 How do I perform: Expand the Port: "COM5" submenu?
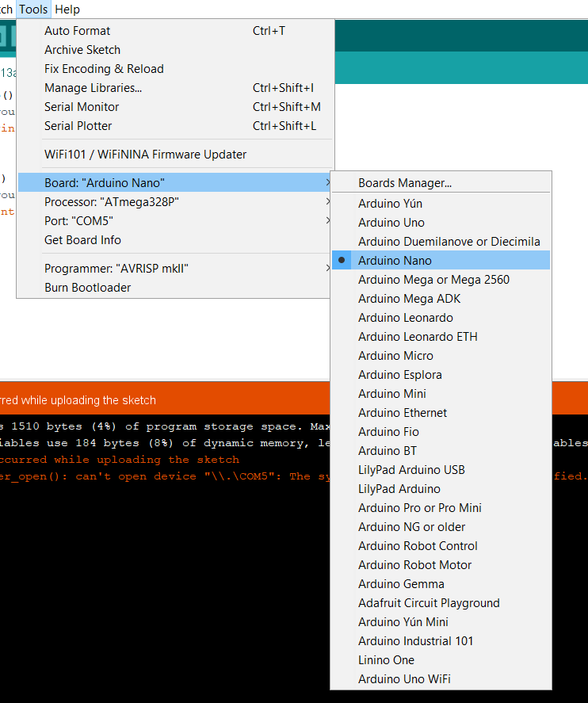(175, 221)
